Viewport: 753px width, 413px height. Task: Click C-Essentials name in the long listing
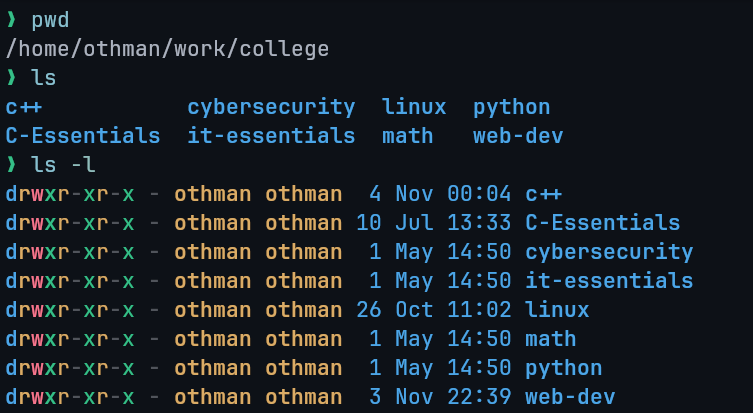pyautogui.click(x=602, y=223)
